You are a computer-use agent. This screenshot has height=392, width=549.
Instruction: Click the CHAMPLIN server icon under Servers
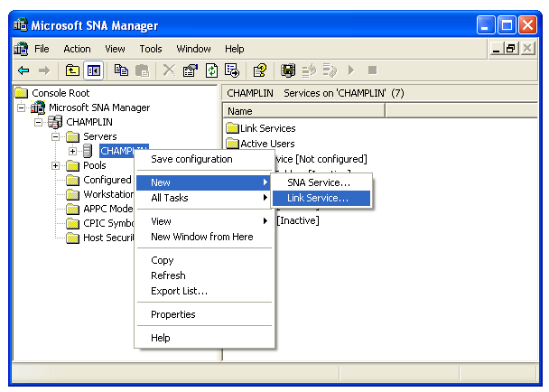click(88, 151)
